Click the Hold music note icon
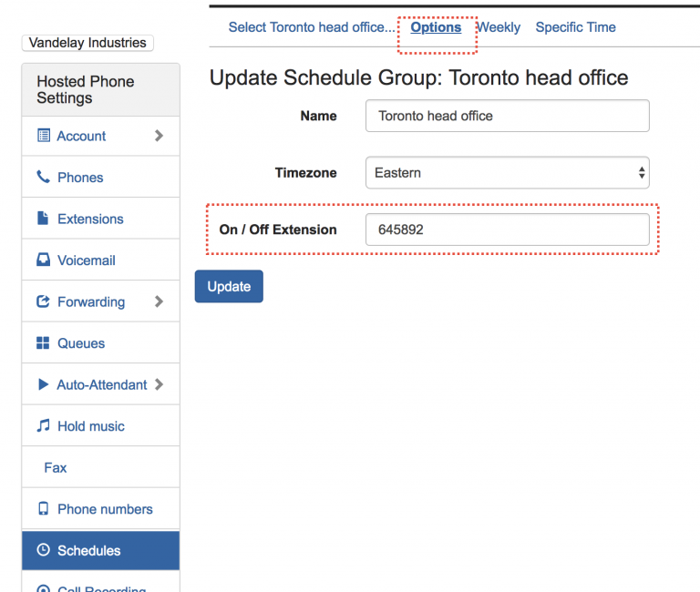 [43, 425]
